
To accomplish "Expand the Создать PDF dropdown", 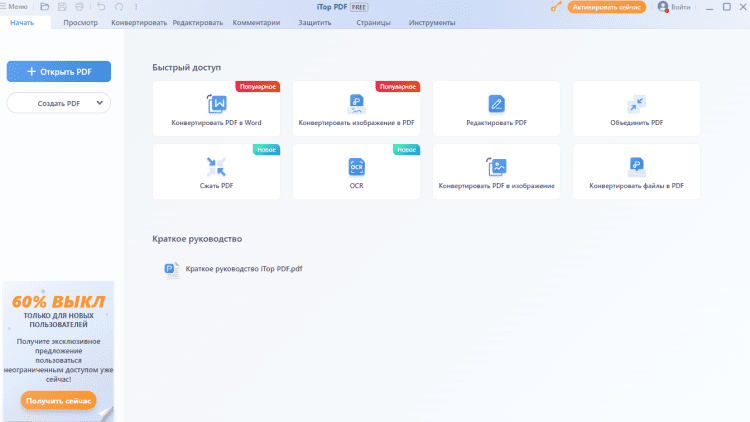I will point(99,103).
